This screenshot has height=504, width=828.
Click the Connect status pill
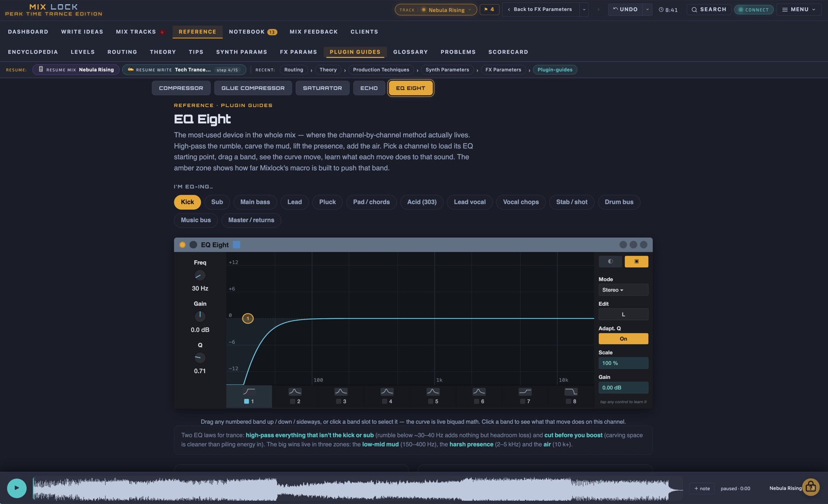753,10
